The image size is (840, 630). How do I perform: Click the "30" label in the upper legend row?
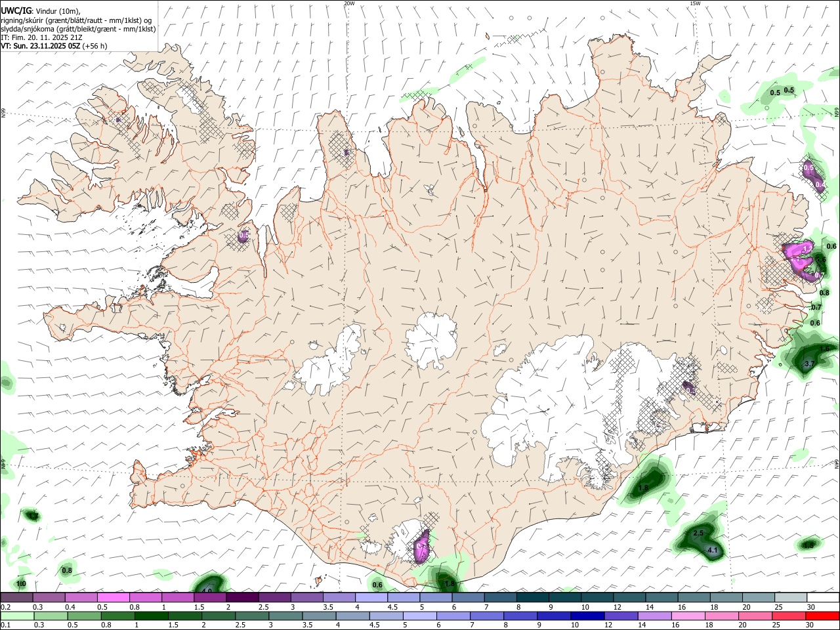pyautogui.click(x=811, y=607)
